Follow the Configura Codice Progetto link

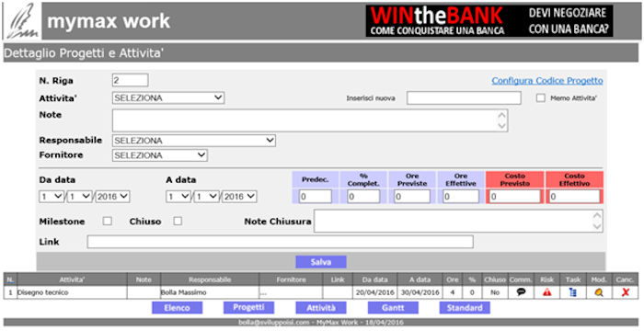point(547,81)
